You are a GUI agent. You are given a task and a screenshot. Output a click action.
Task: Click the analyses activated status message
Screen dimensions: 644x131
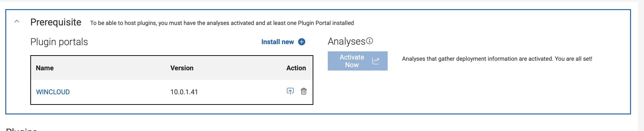497,59
